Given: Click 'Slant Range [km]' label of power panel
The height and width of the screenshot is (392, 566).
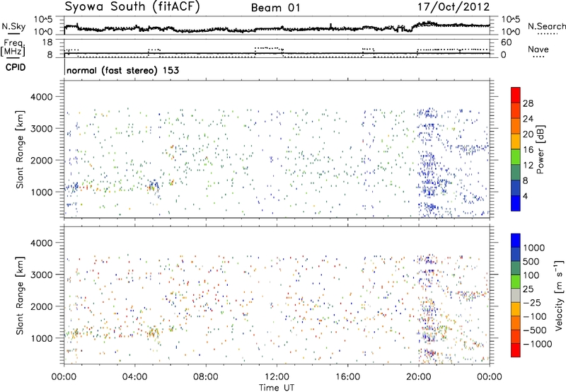Looking at the screenshot, I should [20, 149].
